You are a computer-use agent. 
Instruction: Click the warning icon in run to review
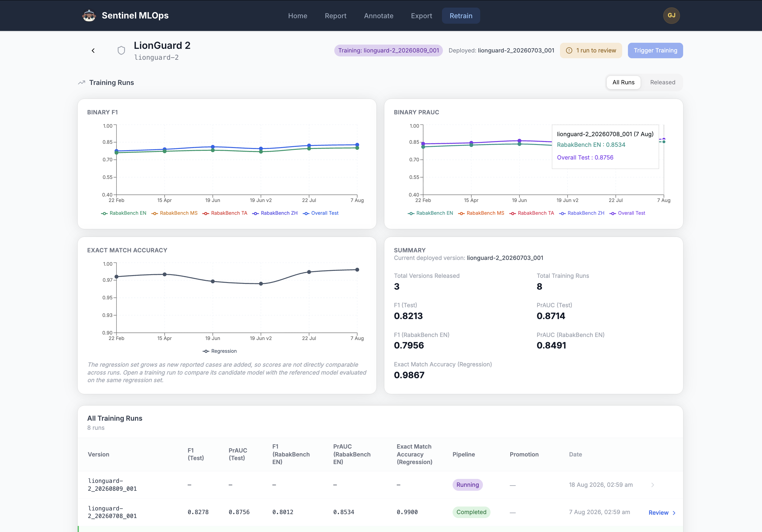[x=569, y=50]
